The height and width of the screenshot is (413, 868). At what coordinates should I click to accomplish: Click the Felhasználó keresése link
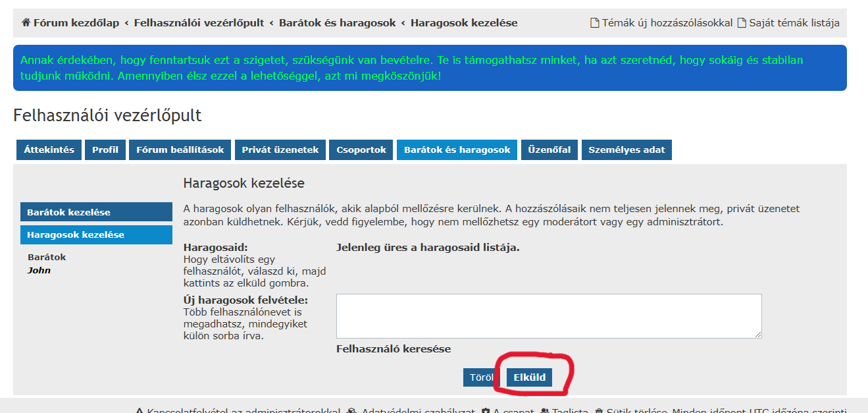pos(394,349)
